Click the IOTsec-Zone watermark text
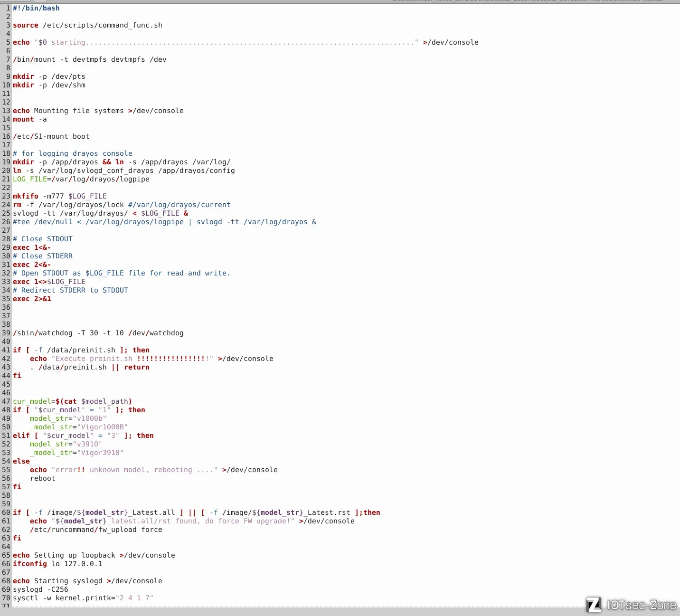Image resolution: width=680 pixels, height=616 pixels. [x=642, y=605]
